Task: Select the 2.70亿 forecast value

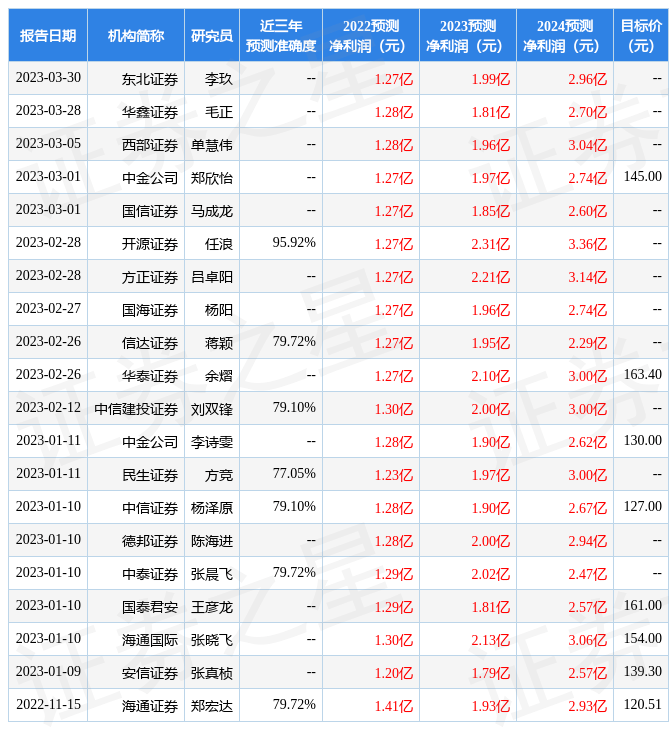Action: point(588,112)
